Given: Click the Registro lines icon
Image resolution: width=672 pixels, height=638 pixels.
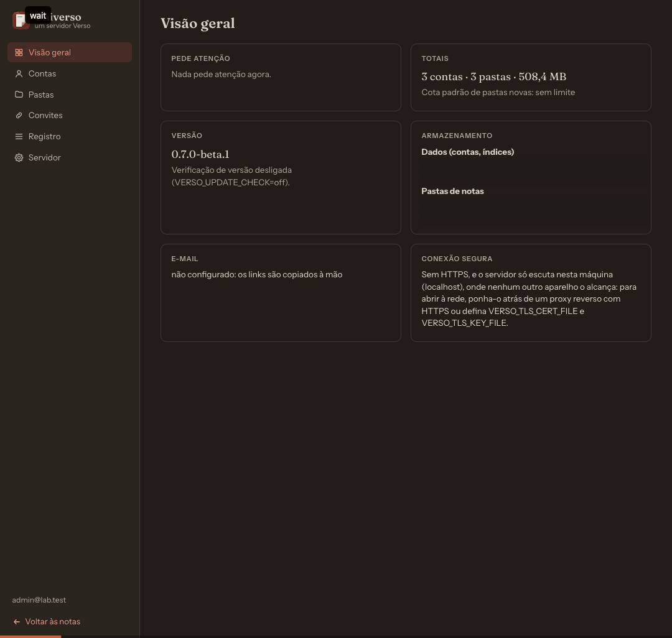Looking at the screenshot, I should click(19, 137).
